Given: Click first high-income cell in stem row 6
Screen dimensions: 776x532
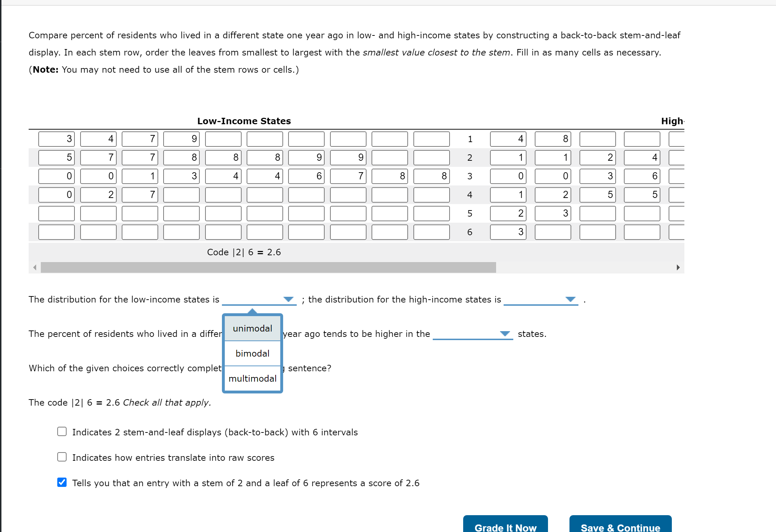Looking at the screenshot, I should (x=508, y=232).
